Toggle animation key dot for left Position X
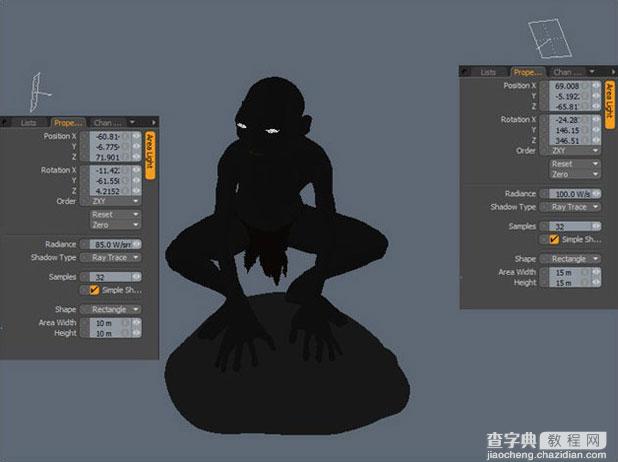Viewport: 618px width, 462px height. point(85,136)
